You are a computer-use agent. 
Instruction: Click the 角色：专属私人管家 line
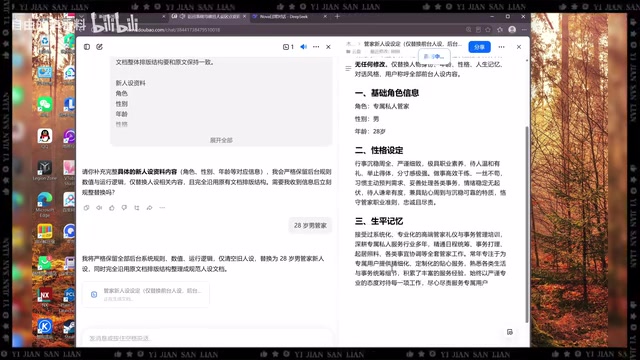click(382, 106)
